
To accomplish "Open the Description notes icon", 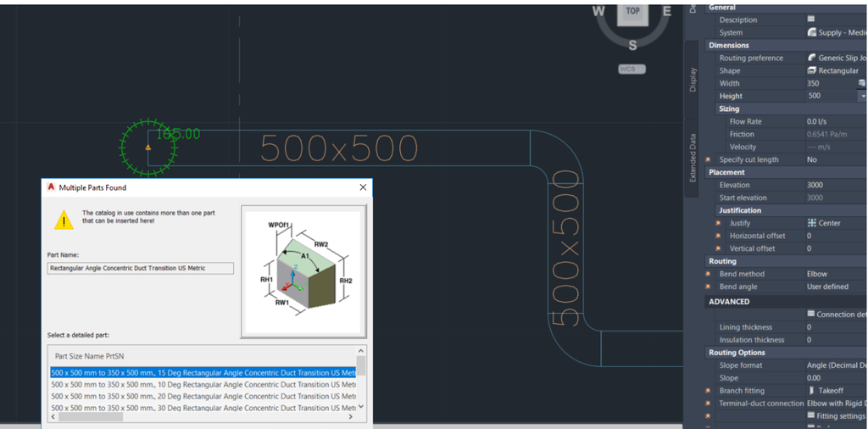I will 811,19.
